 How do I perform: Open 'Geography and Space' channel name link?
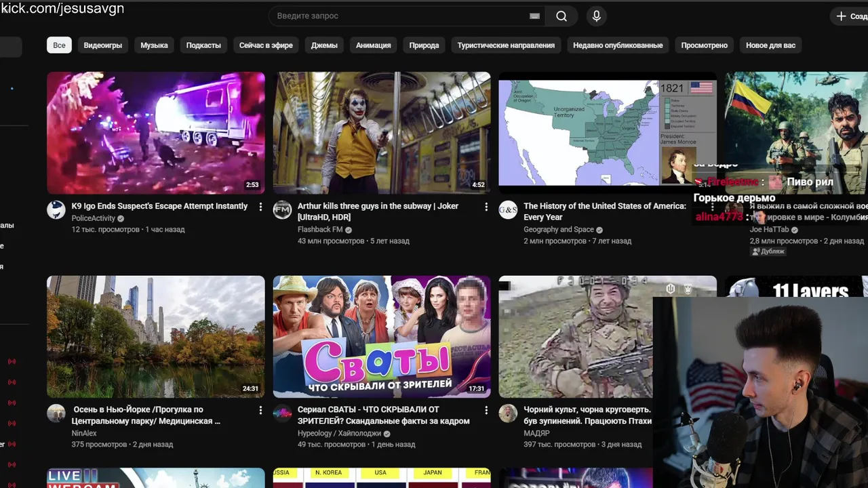[558, 230]
